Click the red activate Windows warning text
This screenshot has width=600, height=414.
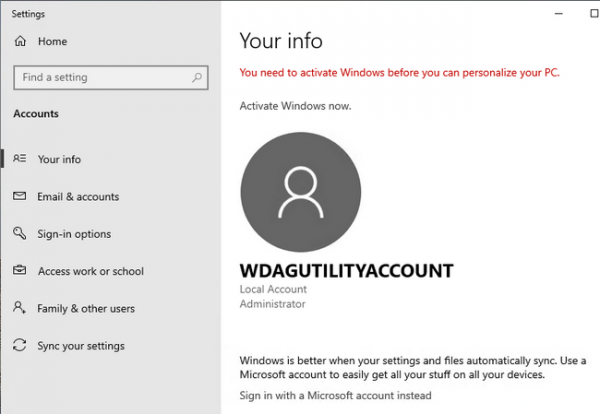(x=399, y=72)
